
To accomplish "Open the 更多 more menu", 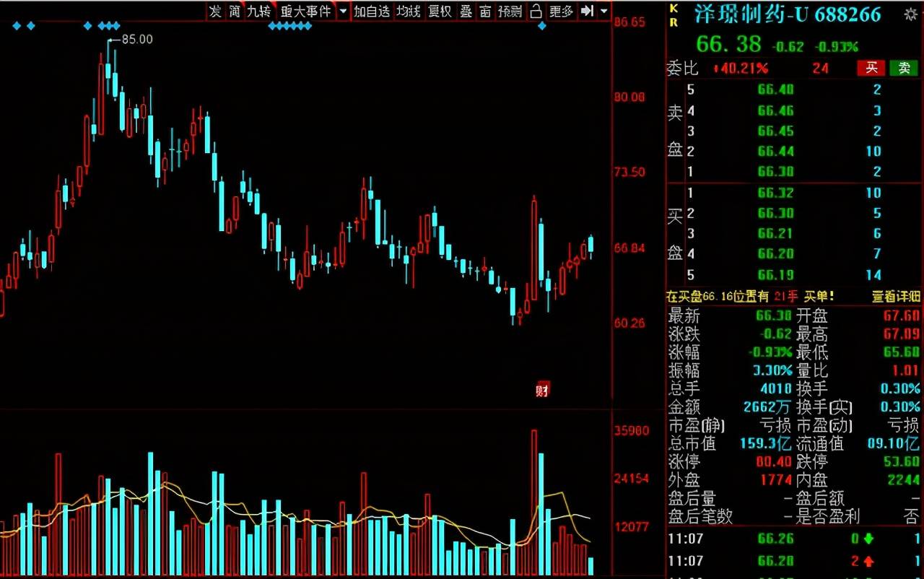I will 561,11.
